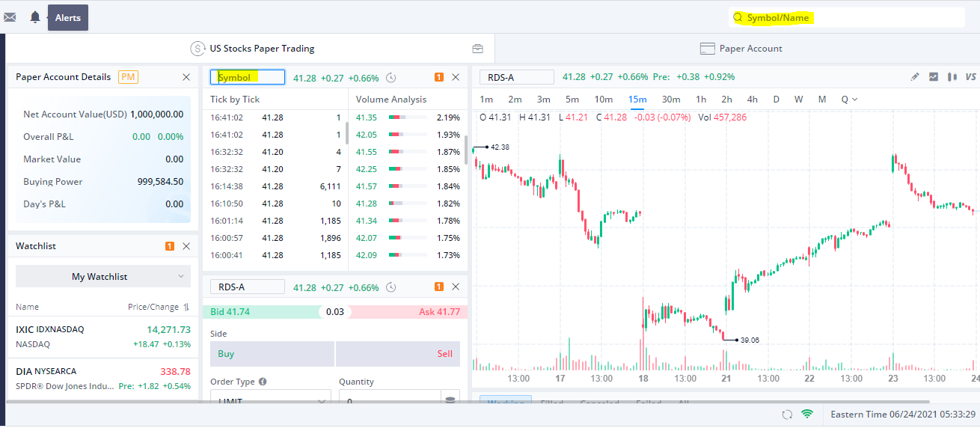Change chart style with candlestick icon
980x431 pixels.
[x=952, y=77]
